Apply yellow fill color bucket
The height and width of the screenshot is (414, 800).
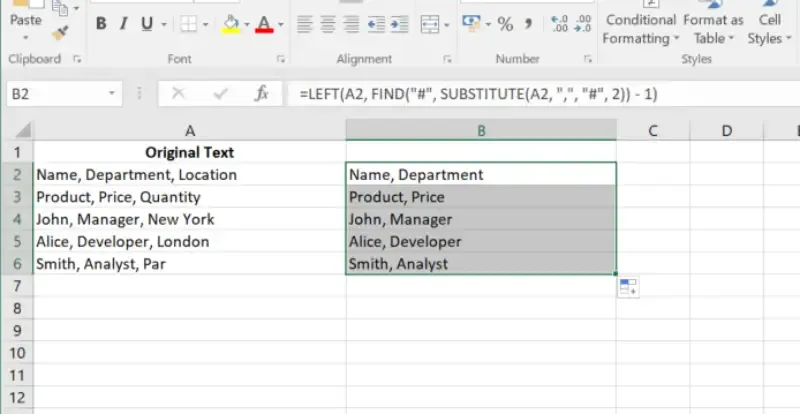231,23
